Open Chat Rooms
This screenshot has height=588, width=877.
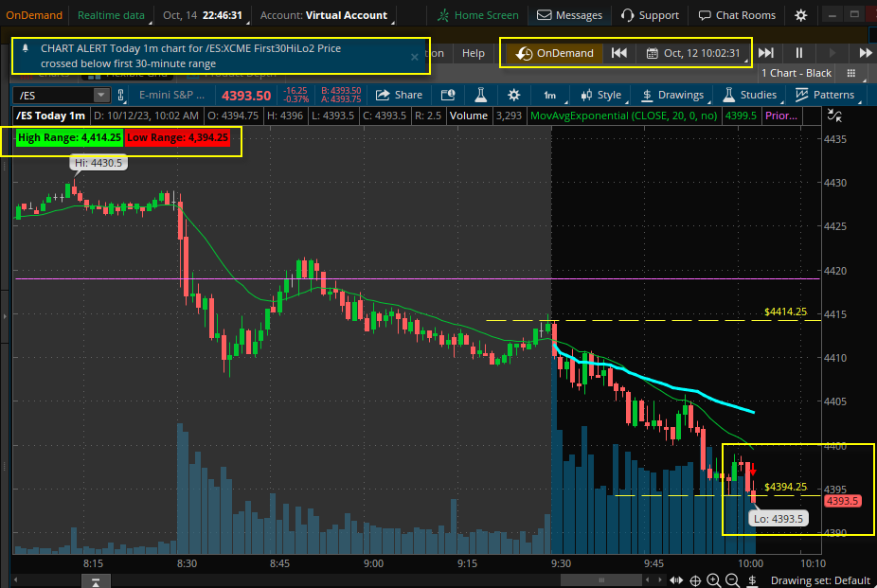coord(737,15)
